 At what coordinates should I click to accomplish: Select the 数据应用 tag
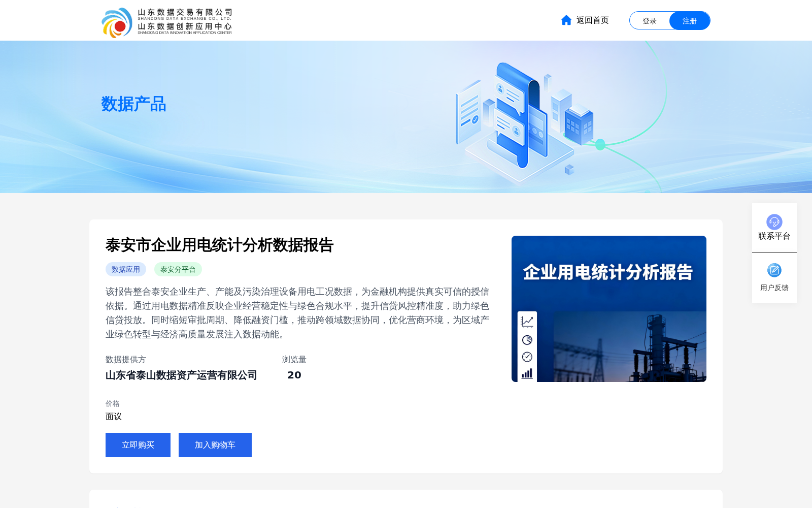[126, 269]
